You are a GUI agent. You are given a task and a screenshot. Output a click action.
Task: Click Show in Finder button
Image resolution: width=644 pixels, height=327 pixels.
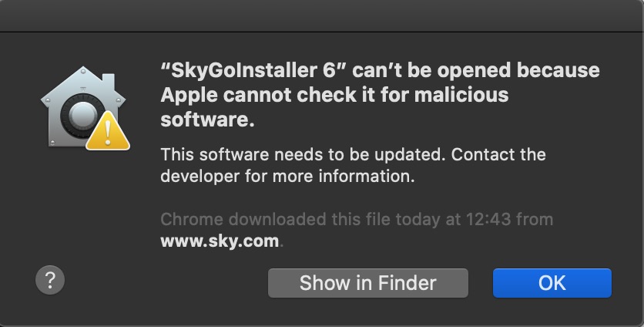[x=367, y=283]
